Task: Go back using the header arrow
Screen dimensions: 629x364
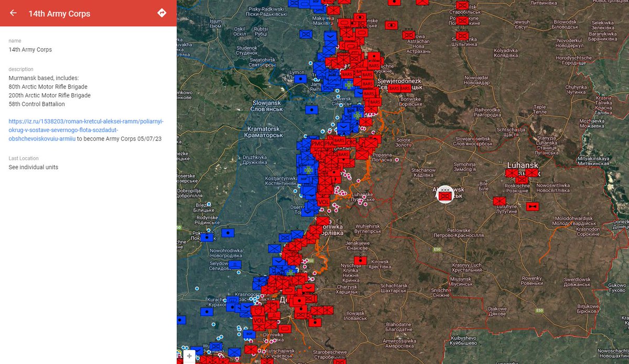Action: click(13, 13)
